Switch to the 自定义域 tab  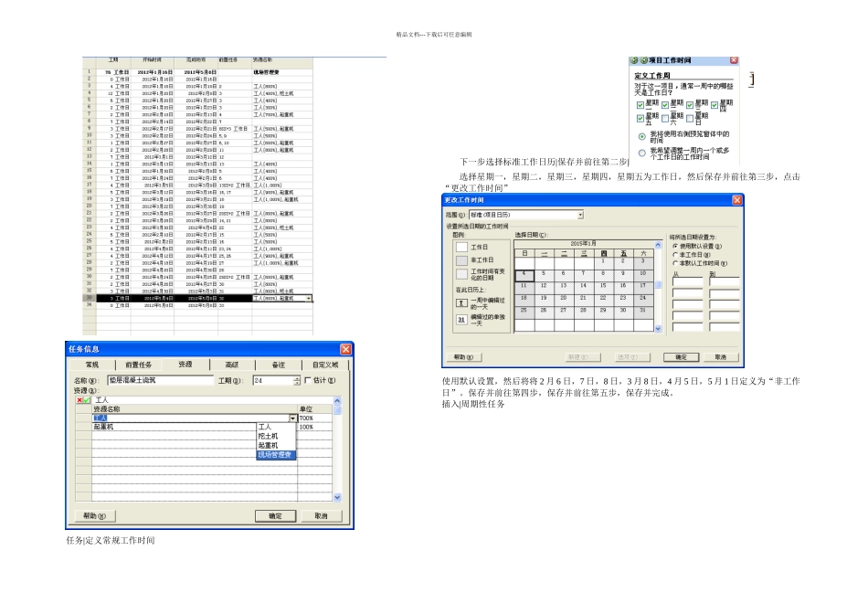(325, 365)
